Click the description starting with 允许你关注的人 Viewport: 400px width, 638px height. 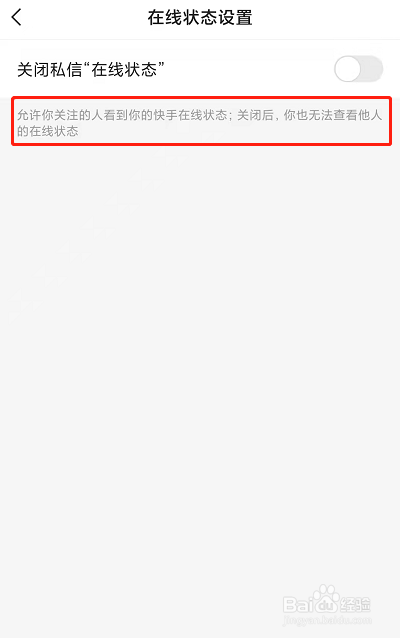pos(200,123)
